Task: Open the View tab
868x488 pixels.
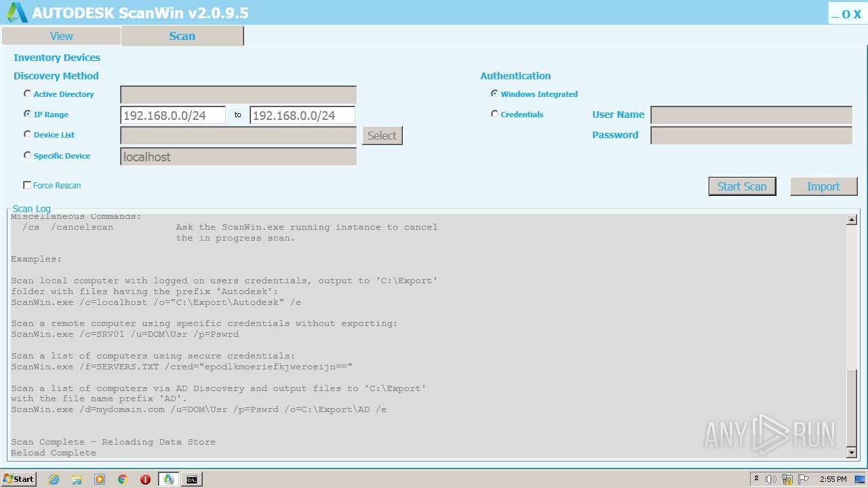Action: [x=61, y=36]
